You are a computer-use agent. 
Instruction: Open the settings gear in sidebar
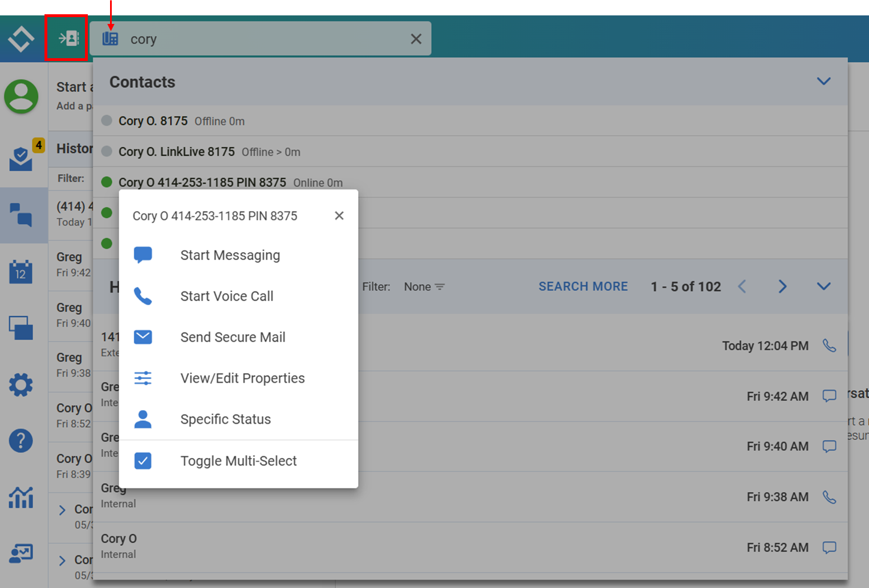(x=21, y=385)
